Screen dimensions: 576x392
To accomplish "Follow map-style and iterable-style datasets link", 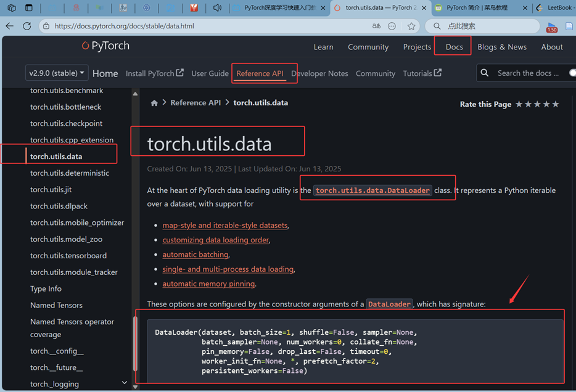I will click(225, 226).
